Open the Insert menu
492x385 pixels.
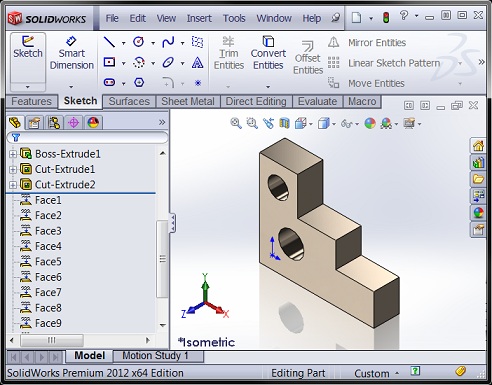(x=199, y=18)
